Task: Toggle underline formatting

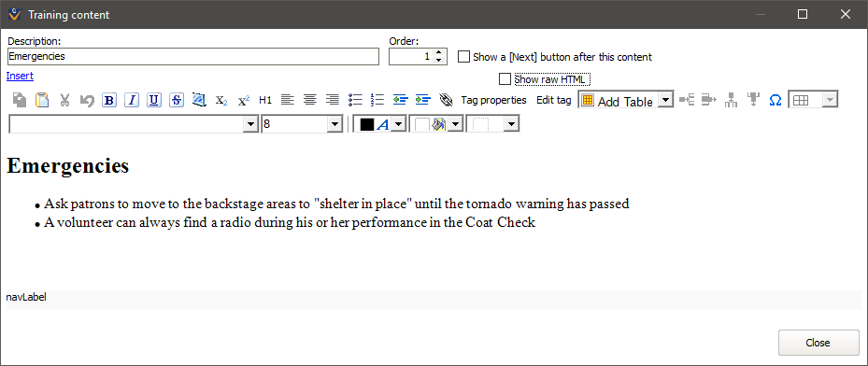Action: (x=154, y=100)
